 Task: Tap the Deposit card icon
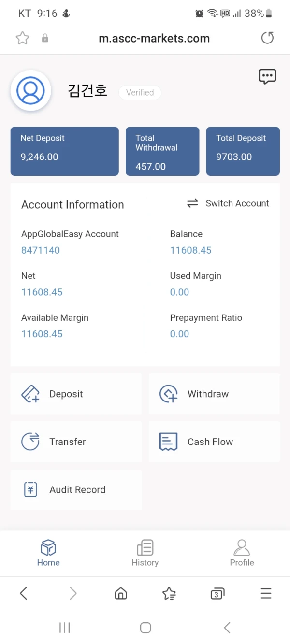point(30,394)
